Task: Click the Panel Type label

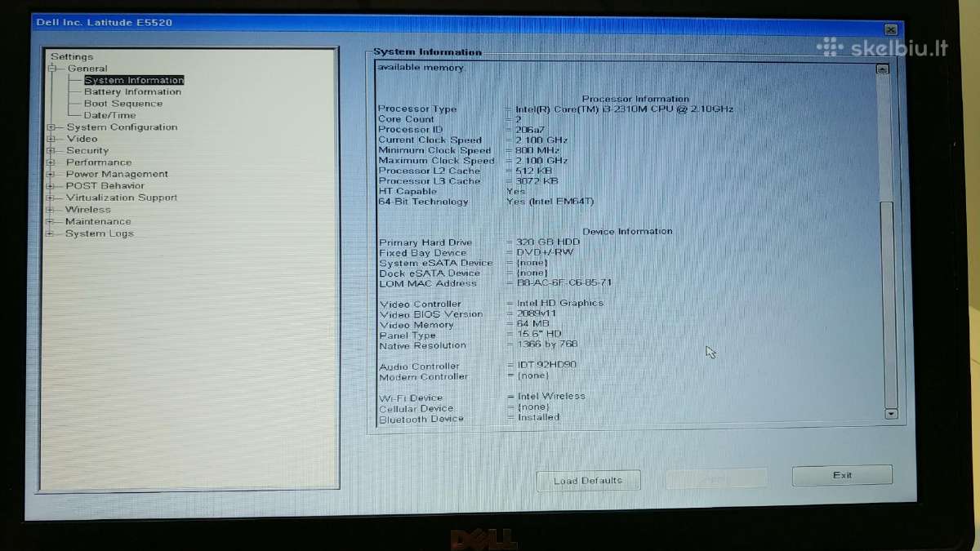Action: click(x=408, y=335)
